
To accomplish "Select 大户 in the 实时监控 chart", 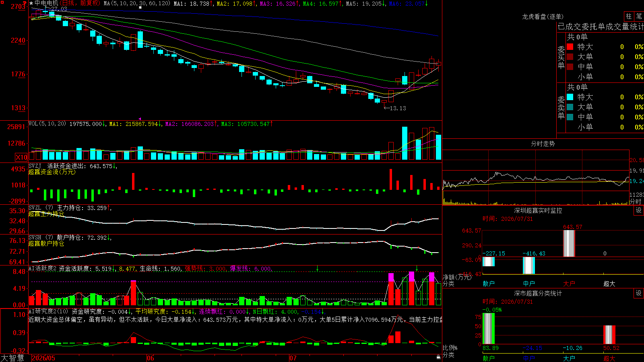I will pos(569,284).
